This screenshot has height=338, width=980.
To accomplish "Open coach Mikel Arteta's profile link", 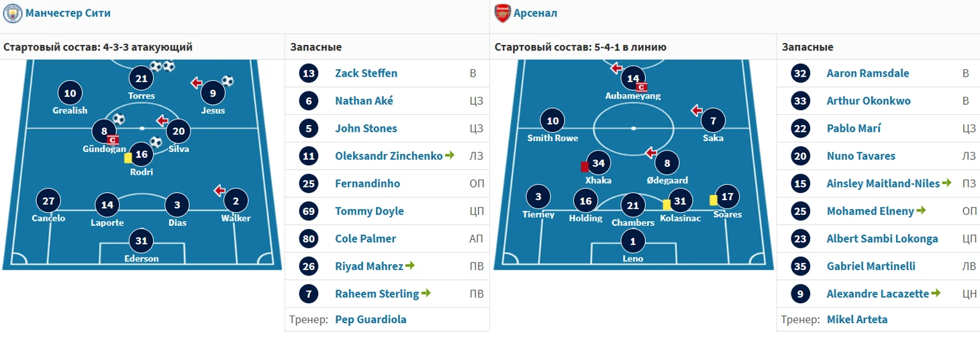I will (x=856, y=320).
